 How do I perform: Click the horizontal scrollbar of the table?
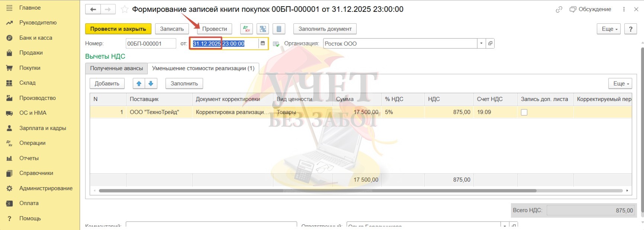pos(318,191)
